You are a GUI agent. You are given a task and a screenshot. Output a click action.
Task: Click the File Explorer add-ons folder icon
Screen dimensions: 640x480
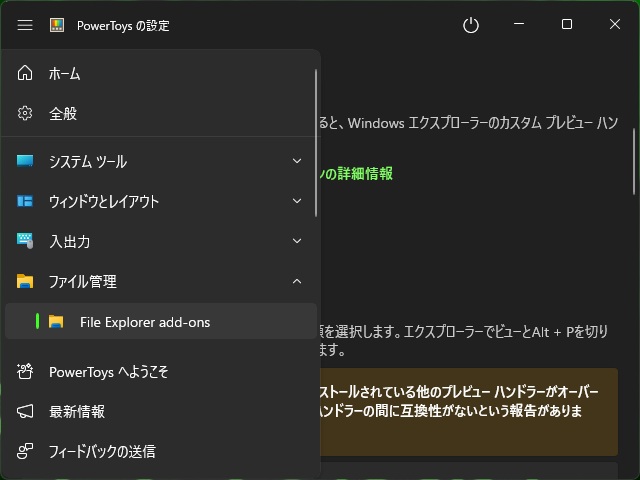[x=56, y=322]
